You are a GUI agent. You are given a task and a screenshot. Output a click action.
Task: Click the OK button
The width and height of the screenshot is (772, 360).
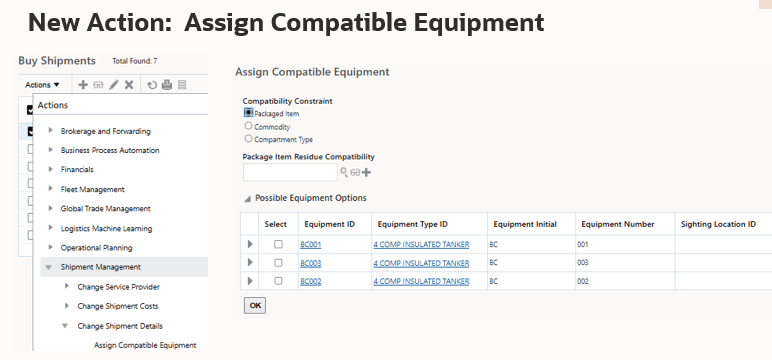point(255,305)
